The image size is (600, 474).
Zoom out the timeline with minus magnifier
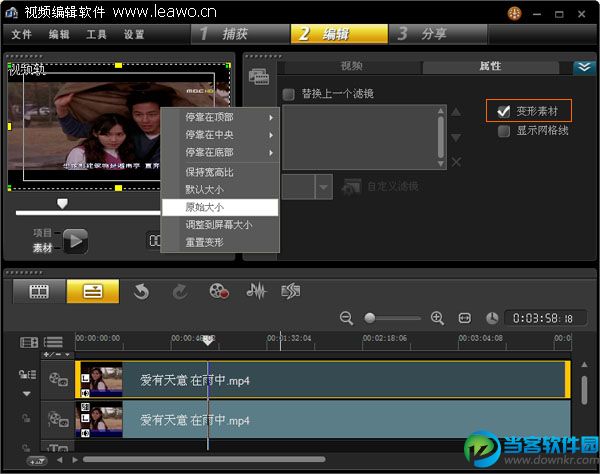347,318
